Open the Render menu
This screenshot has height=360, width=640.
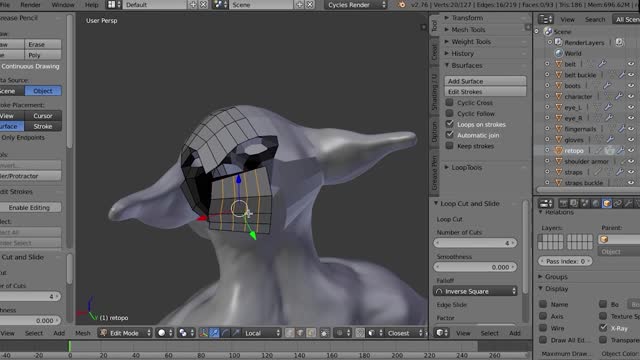(x=31, y=5)
